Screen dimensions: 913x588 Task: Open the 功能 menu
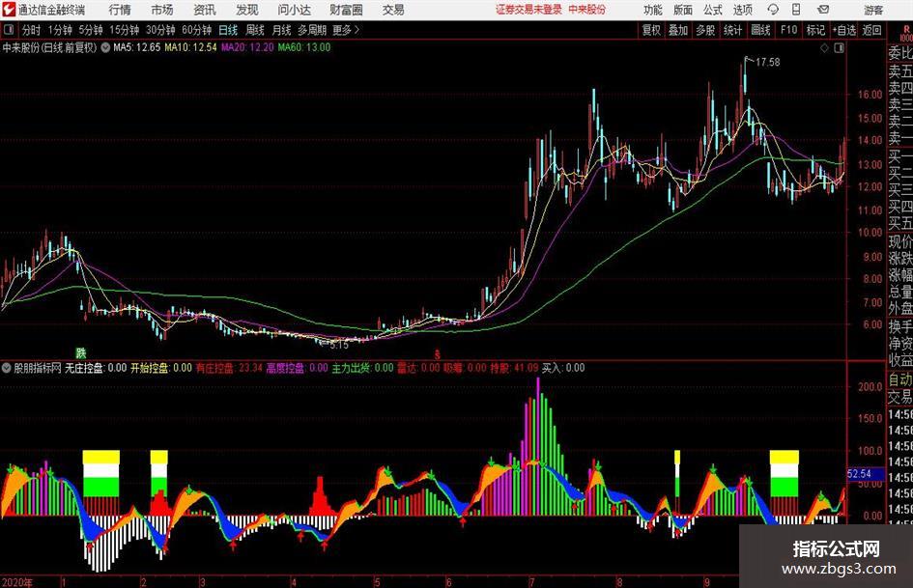[653, 10]
